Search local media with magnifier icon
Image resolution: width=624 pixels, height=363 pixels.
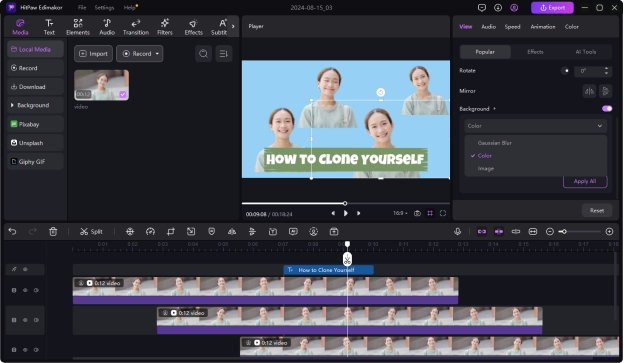(x=203, y=53)
